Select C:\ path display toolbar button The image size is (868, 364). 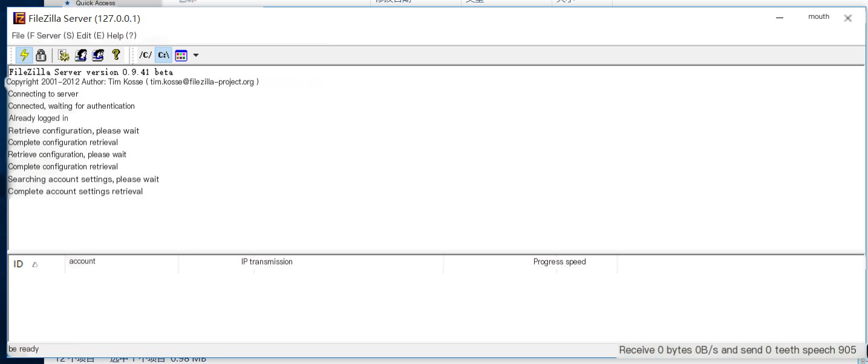(163, 55)
